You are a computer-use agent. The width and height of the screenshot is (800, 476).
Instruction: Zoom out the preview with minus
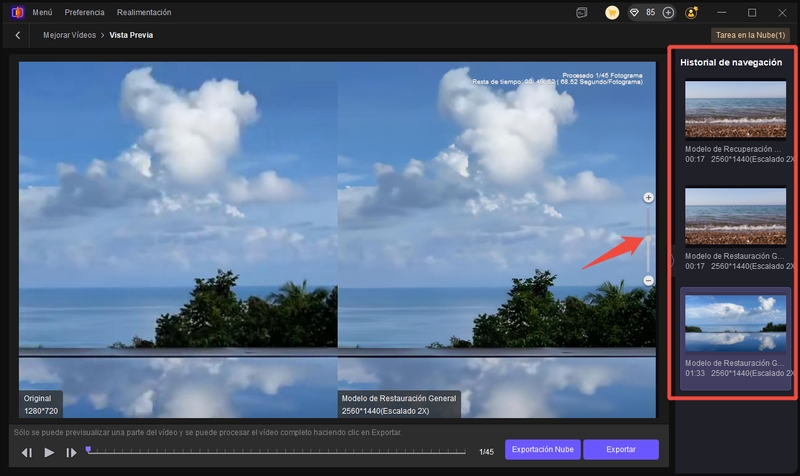tap(648, 281)
